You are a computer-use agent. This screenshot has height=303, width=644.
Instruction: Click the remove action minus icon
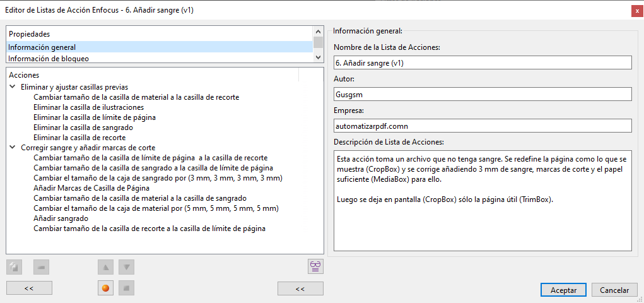41,267
